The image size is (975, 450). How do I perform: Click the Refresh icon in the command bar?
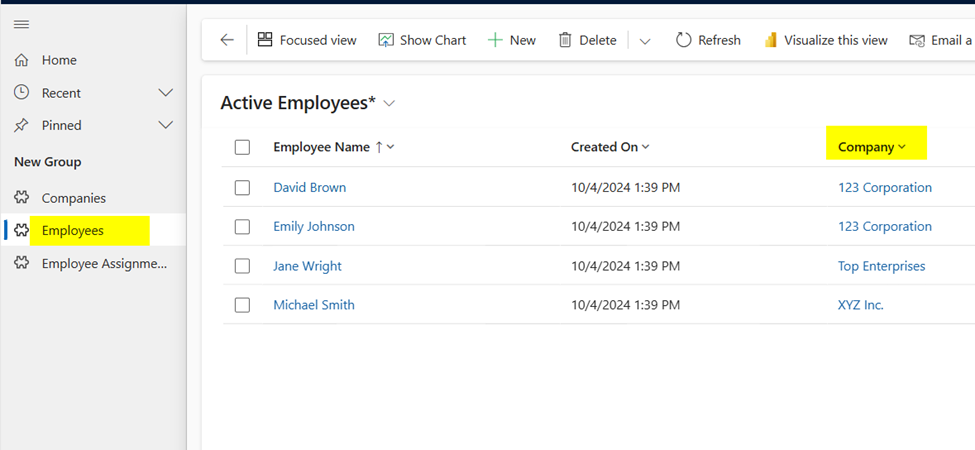tap(683, 40)
